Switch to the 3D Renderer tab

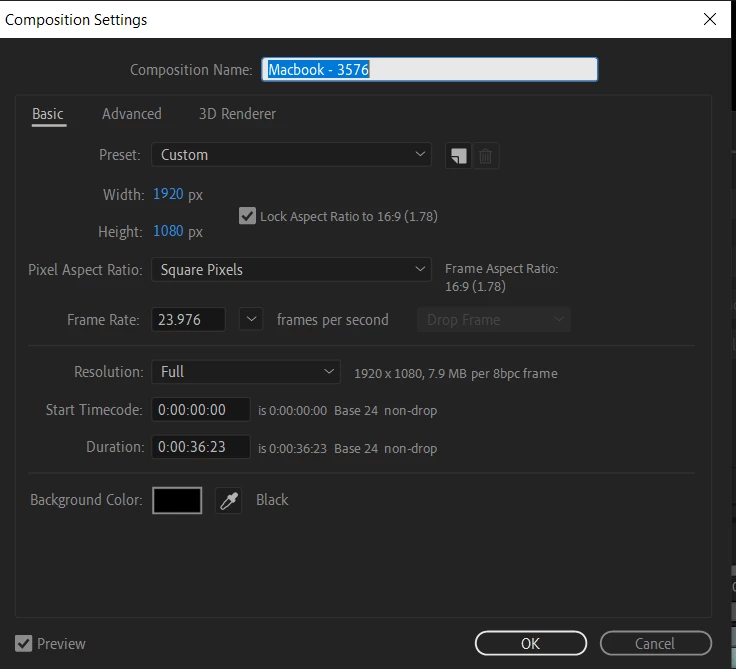click(x=238, y=114)
